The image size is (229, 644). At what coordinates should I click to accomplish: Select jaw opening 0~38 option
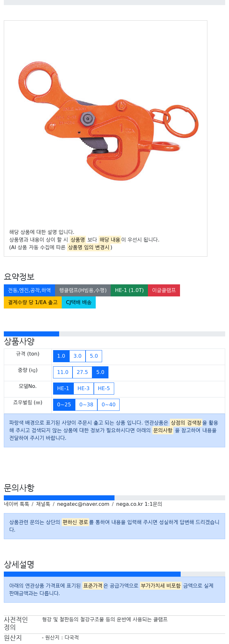86,405
